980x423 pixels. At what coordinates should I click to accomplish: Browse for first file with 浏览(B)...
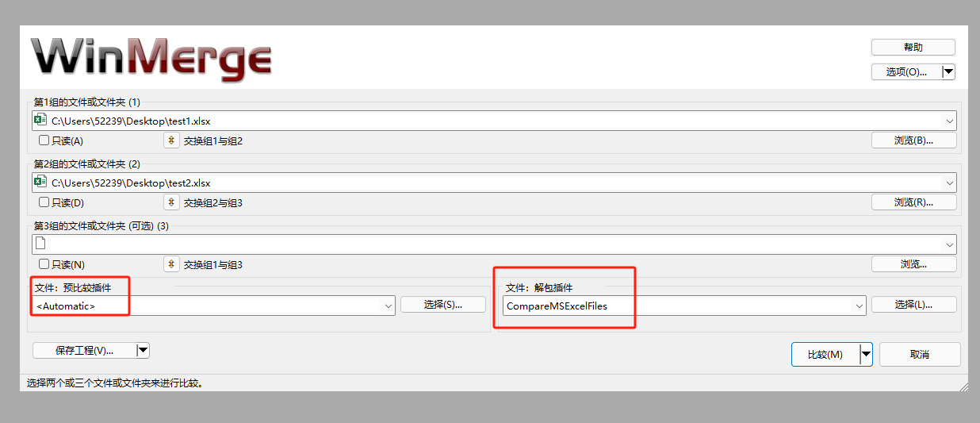coord(913,140)
